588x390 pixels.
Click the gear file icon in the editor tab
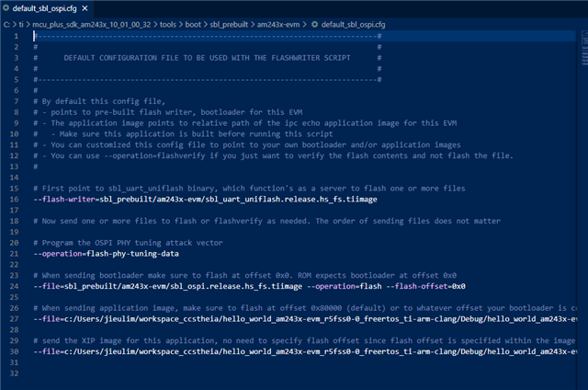[x=7, y=7]
